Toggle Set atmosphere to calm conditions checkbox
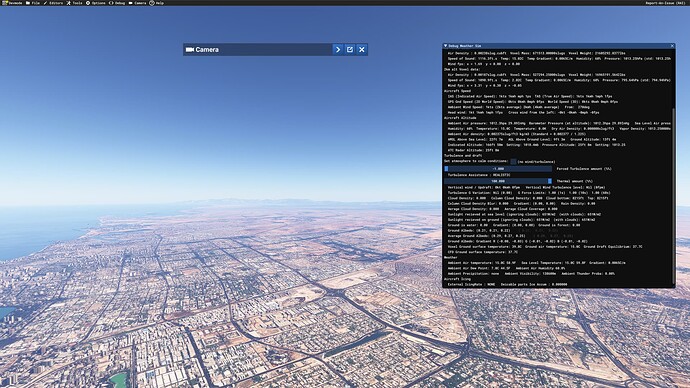 (x=513, y=161)
